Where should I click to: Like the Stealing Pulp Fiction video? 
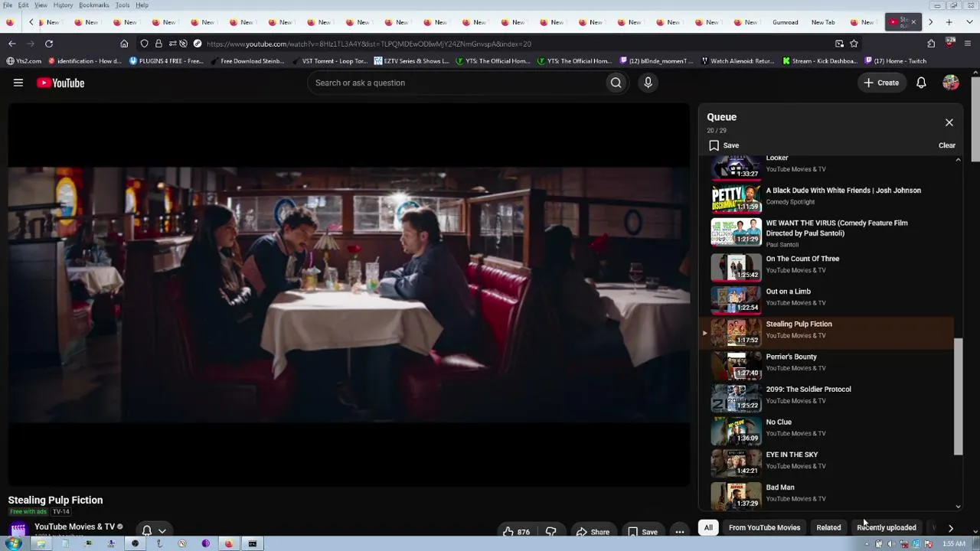coord(516,532)
